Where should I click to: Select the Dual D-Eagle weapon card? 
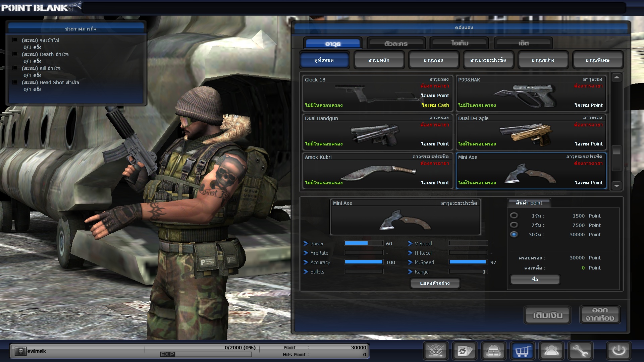(x=531, y=132)
